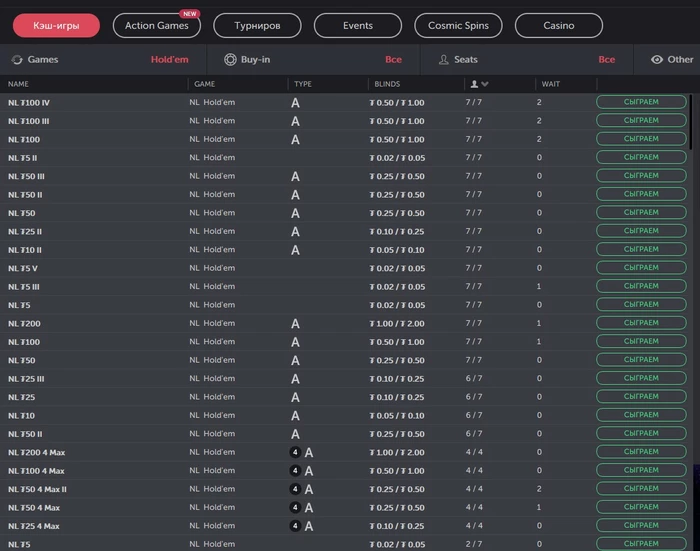
Task: Click the Buy-in chip icon
Action: click(230, 59)
